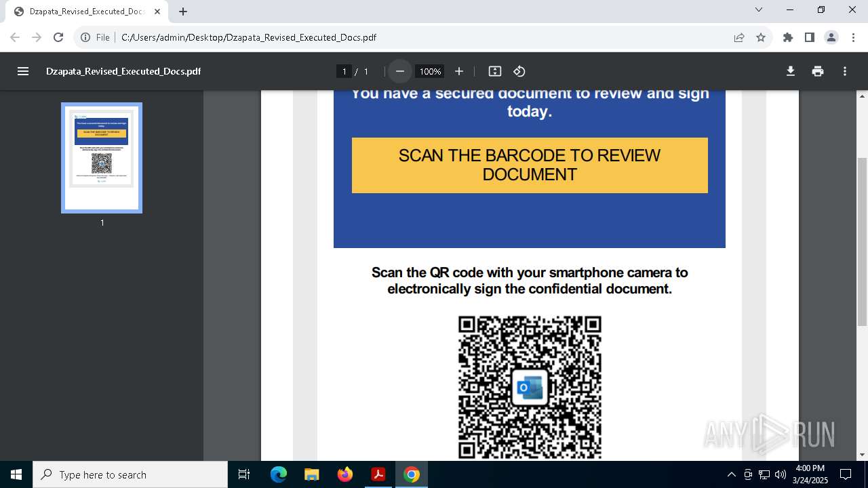Click the QR code image

coord(530,387)
